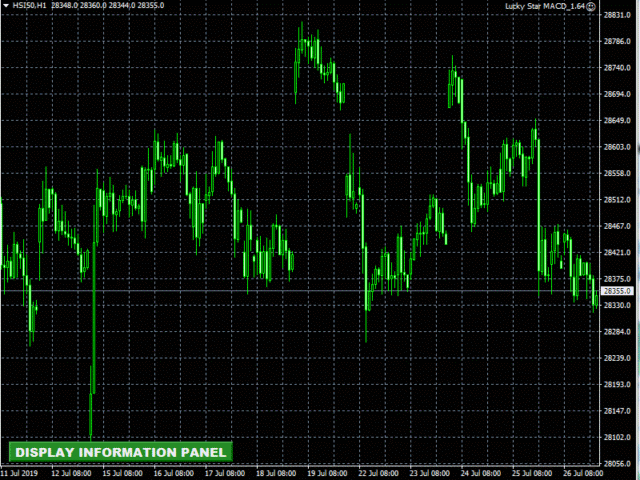
Task: Click the 28512.0 price scale label
Action: tap(617, 200)
